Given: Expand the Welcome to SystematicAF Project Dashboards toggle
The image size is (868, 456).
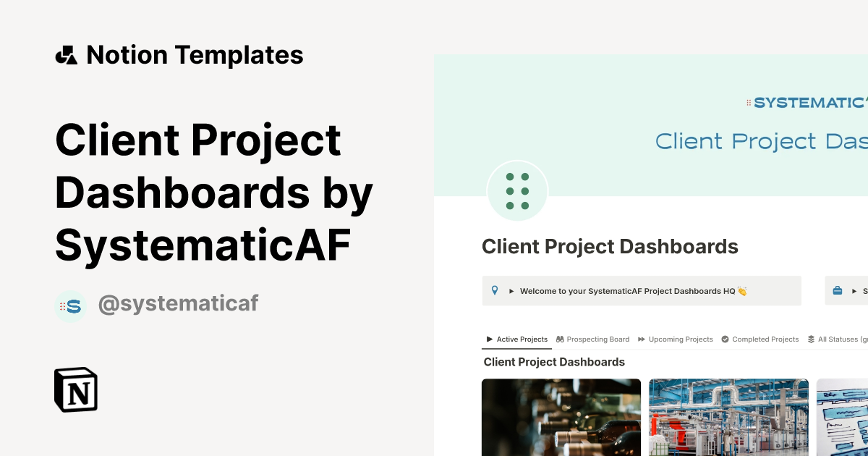Looking at the screenshot, I should [511, 290].
